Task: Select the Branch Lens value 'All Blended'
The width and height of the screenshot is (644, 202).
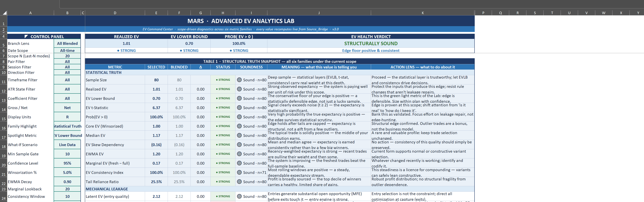Action: coord(67,44)
